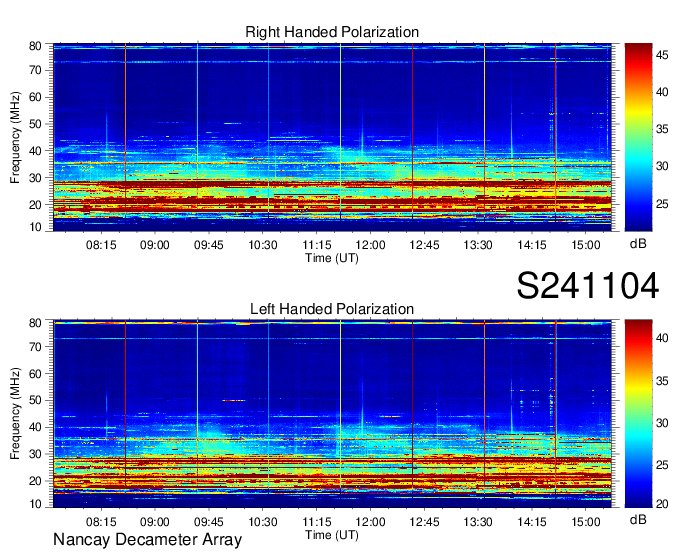The width and height of the screenshot is (680, 552).
Task: Click the 20 value on the bottom color bar scale
Action: click(x=662, y=503)
